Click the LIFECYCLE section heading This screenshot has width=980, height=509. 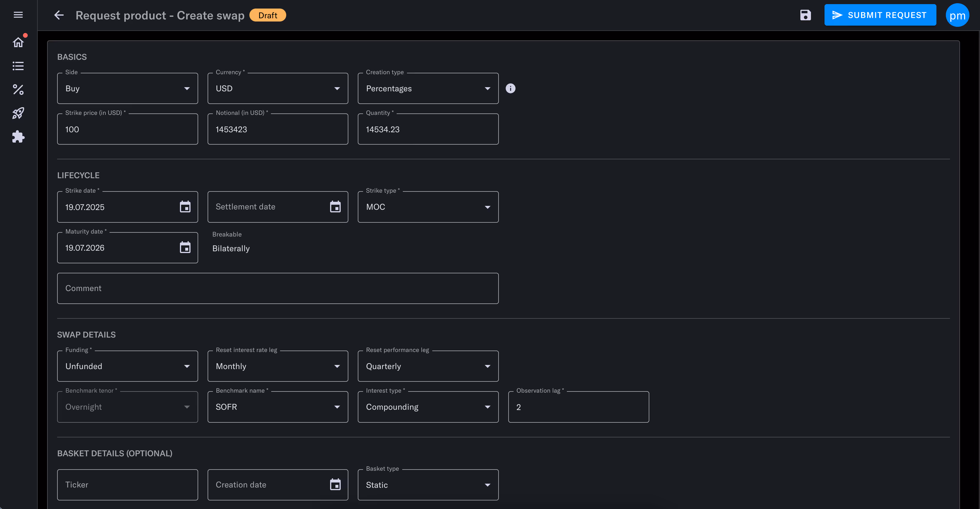78,175
